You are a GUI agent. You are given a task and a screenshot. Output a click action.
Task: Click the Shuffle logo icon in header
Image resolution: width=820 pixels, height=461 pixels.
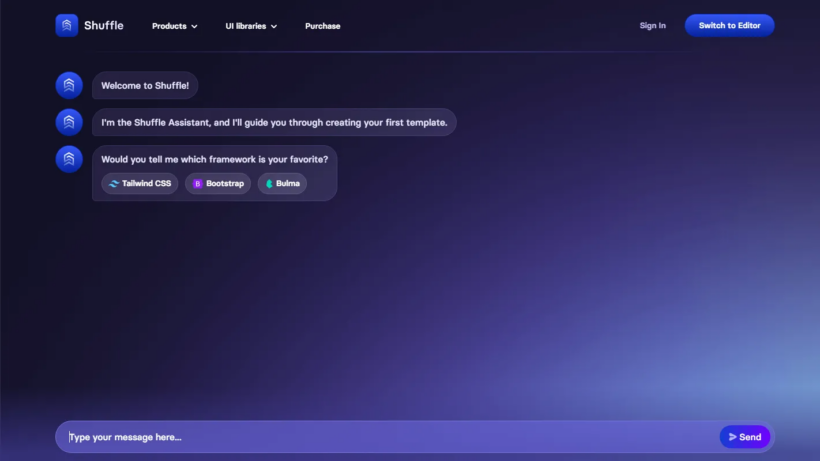(x=66, y=25)
